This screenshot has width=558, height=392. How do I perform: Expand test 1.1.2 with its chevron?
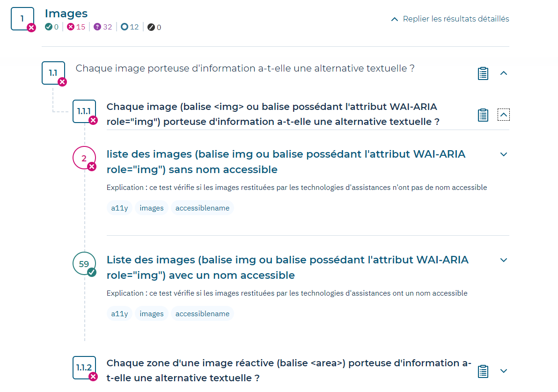tap(504, 371)
